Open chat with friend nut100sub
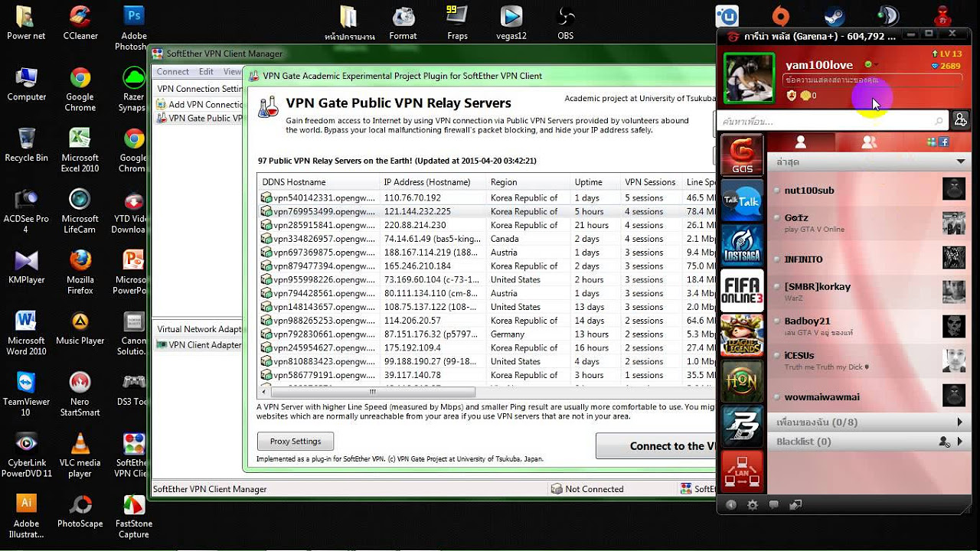 click(868, 190)
